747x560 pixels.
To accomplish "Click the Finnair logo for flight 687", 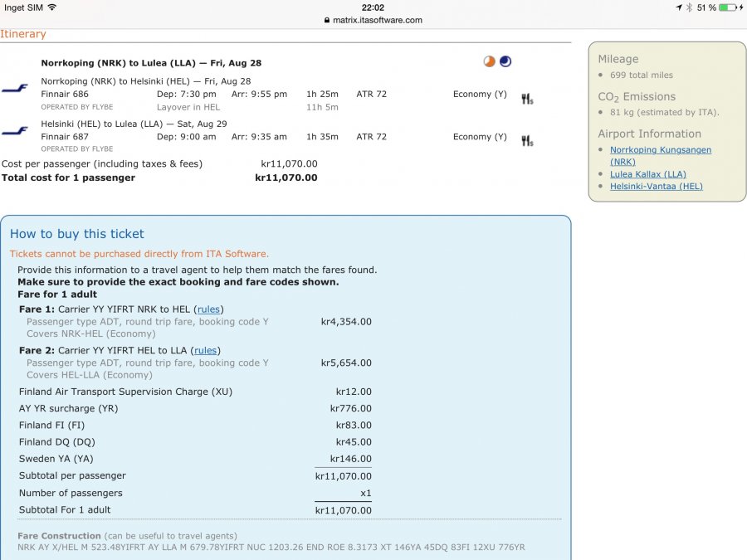I will 14,131.
